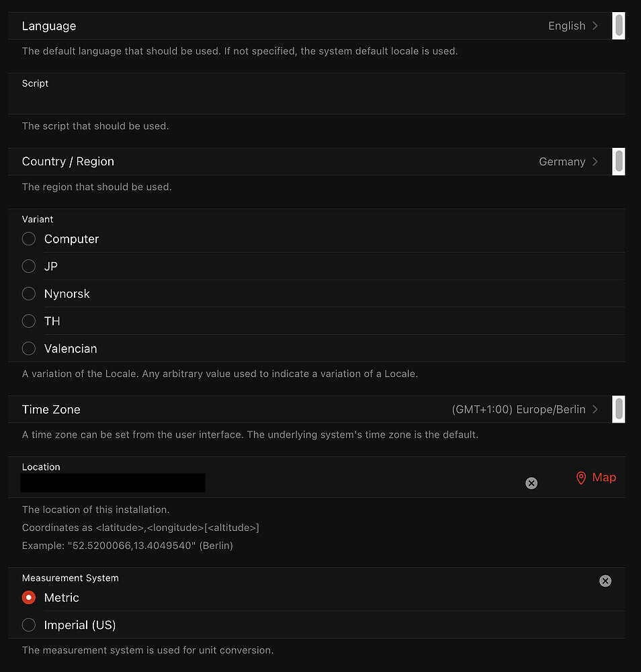Click the chevron arrow next to English
This screenshot has width=641, height=672.
tap(595, 26)
